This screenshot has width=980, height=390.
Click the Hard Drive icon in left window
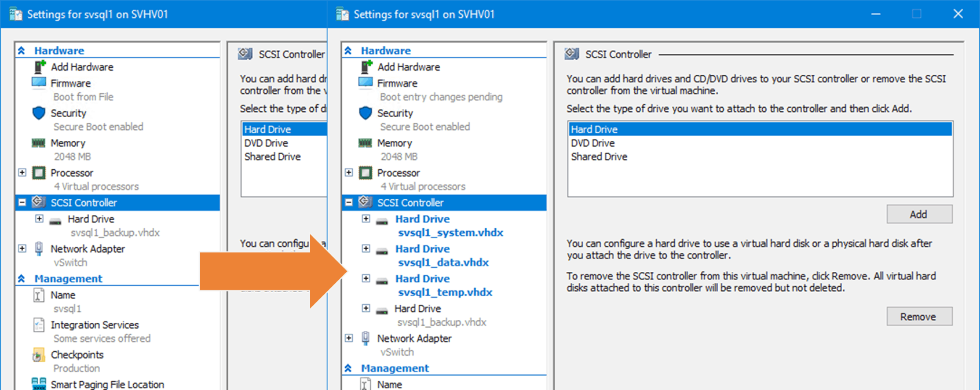click(x=56, y=221)
